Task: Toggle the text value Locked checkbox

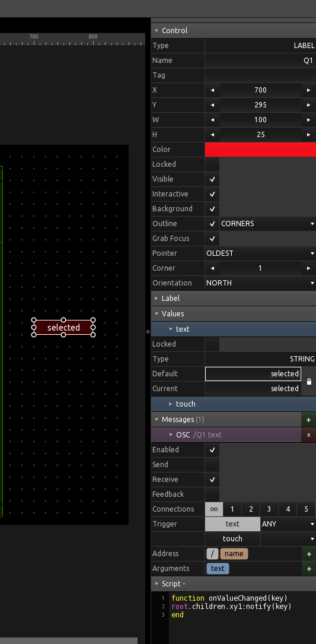Action: coord(212,344)
